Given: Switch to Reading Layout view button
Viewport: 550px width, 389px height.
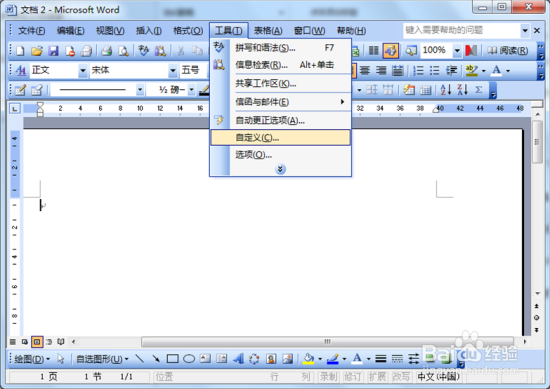Looking at the screenshot, I should pyautogui.click(x=61, y=342).
